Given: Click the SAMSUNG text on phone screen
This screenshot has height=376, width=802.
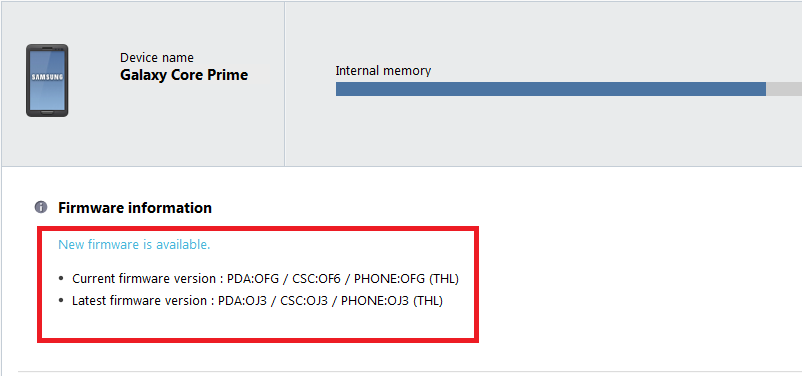Looking at the screenshot, I should click(x=47, y=77).
